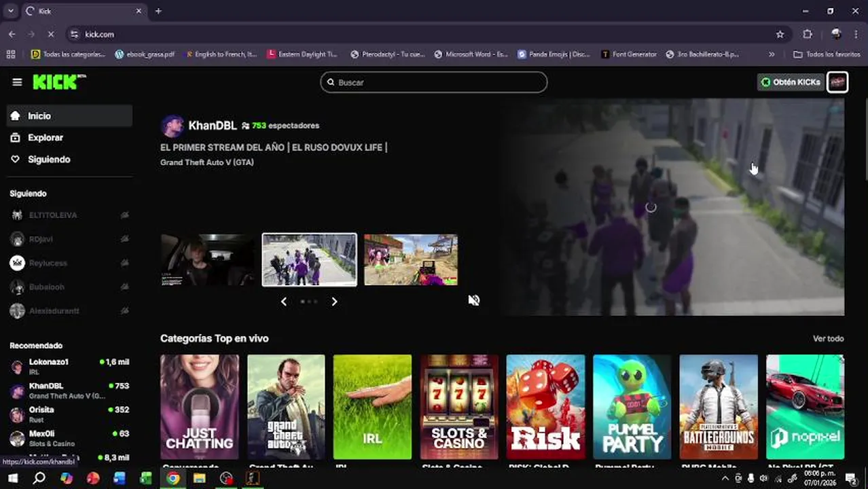Open the Pummel Party category card
868x489 pixels.
click(632, 407)
